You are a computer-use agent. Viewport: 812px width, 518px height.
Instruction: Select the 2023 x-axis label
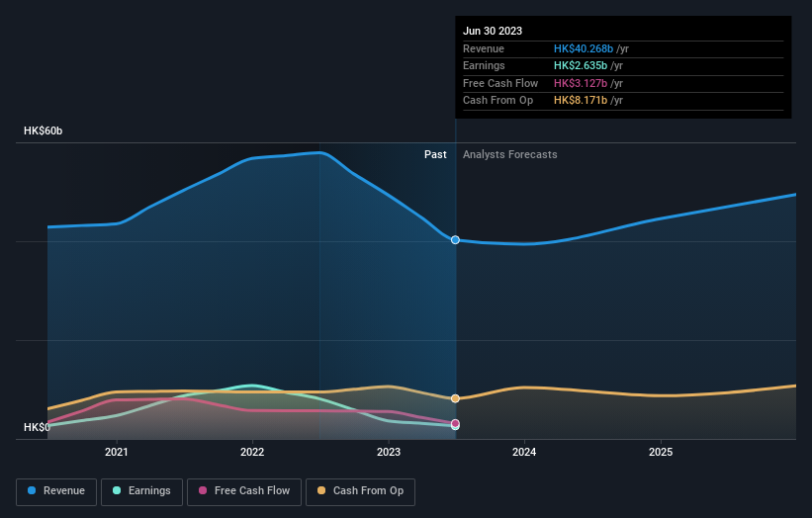389,452
